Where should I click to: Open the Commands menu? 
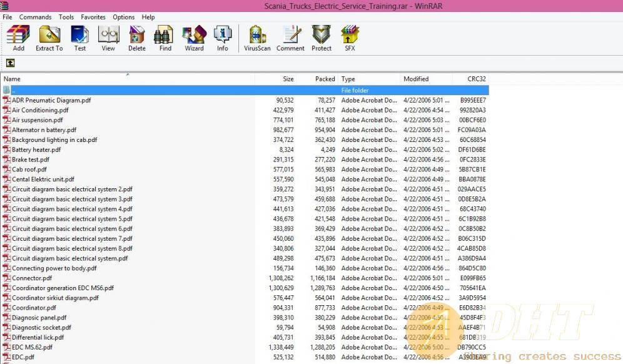[x=36, y=17]
